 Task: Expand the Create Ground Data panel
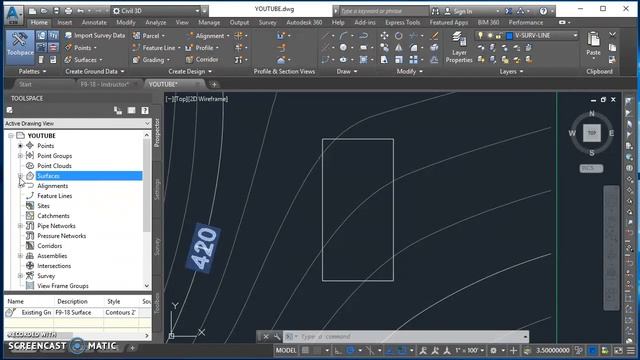click(95, 71)
